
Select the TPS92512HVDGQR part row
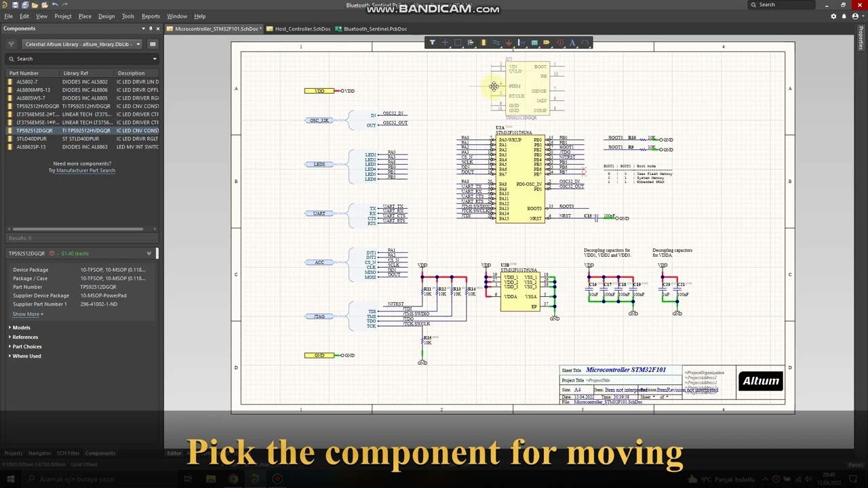pyautogui.click(x=83, y=106)
